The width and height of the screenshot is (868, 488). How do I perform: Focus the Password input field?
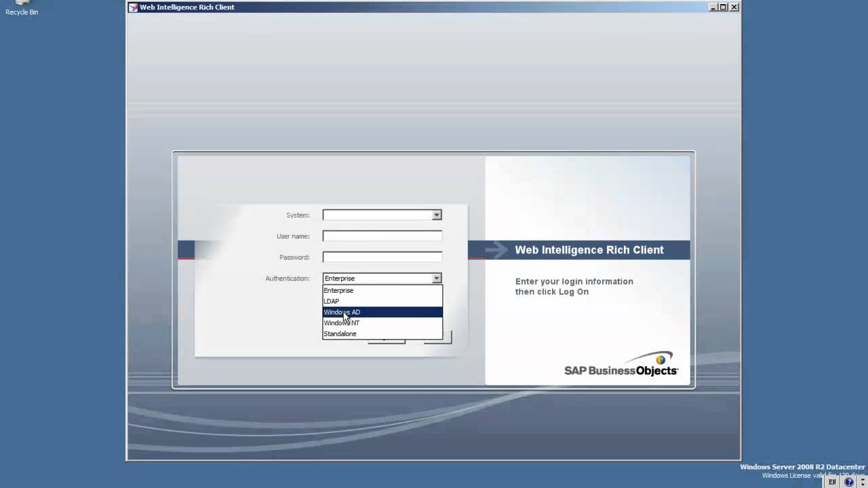click(x=382, y=257)
